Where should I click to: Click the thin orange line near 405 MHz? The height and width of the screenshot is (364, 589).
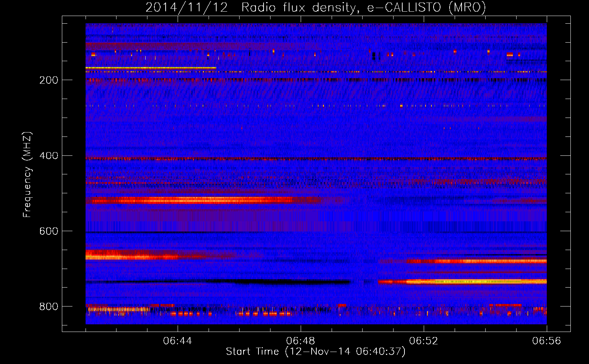pyautogui.click(x=316, y=159)
